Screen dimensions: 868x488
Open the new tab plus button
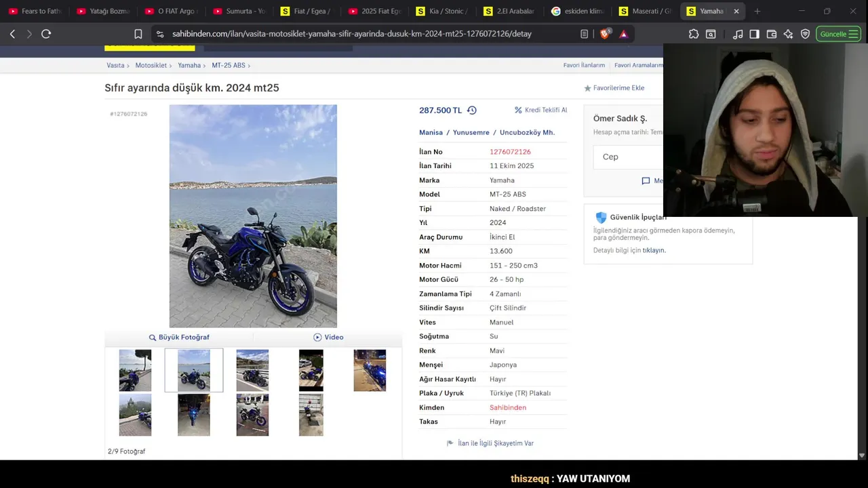(757, 11)
